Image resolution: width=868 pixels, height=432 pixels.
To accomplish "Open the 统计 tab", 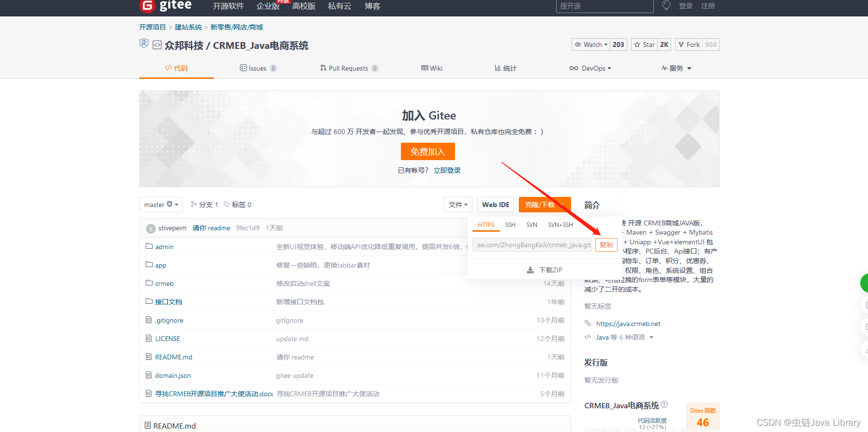I will click(505, 68).
